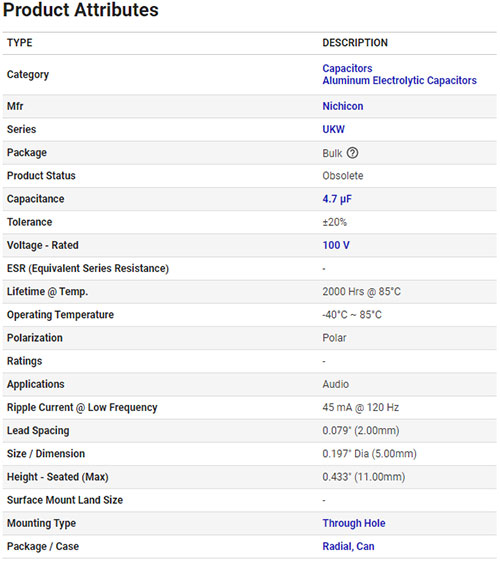Click the 0.433" (11.00mm) value
Image resolution: width=500 pixels, height=562 pixels.
[363, 477]
